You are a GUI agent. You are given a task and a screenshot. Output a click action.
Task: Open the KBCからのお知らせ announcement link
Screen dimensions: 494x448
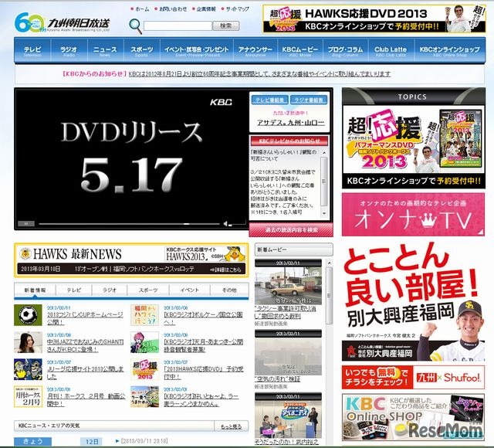(259, 74)
